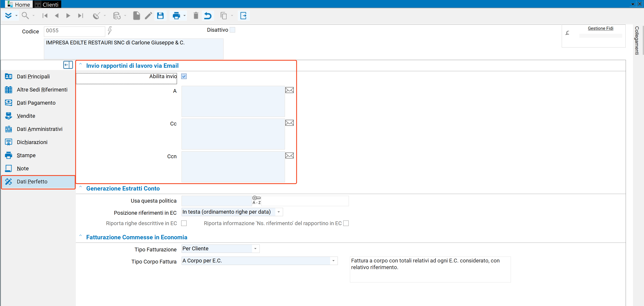The width and height of the screenshot is (644, 306).
Task: Delete record with trash icon
Action: click(x=196, y=16)
